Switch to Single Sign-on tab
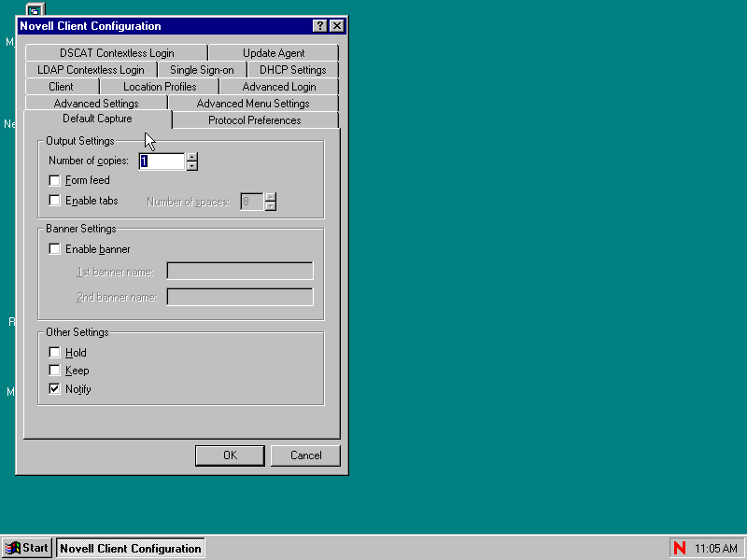 (202, 70)
